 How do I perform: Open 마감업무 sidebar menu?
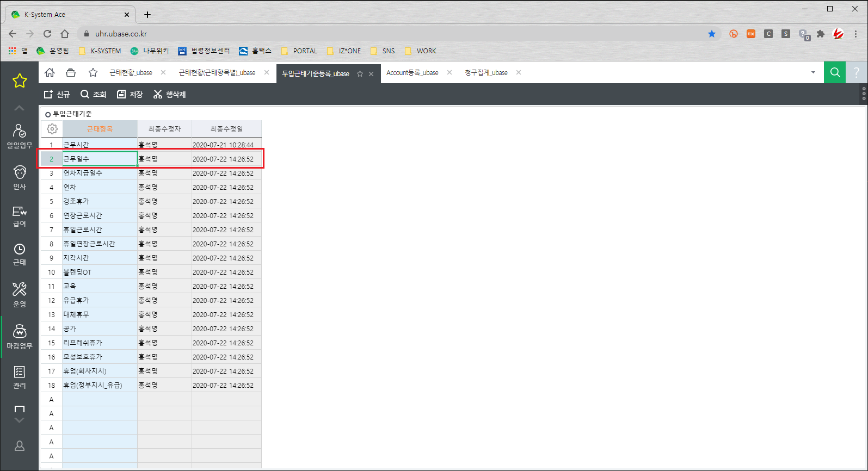point(20,337)
